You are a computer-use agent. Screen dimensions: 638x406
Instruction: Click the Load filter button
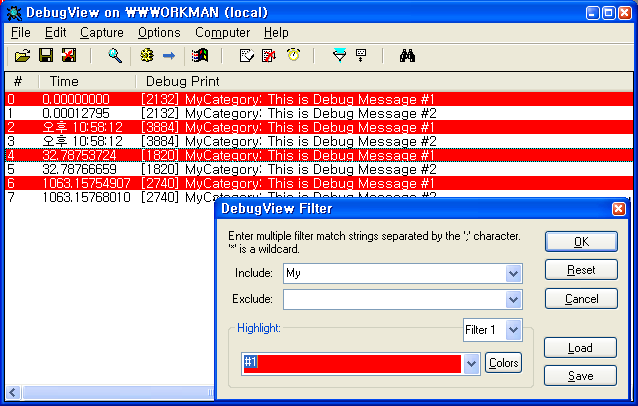580,348
